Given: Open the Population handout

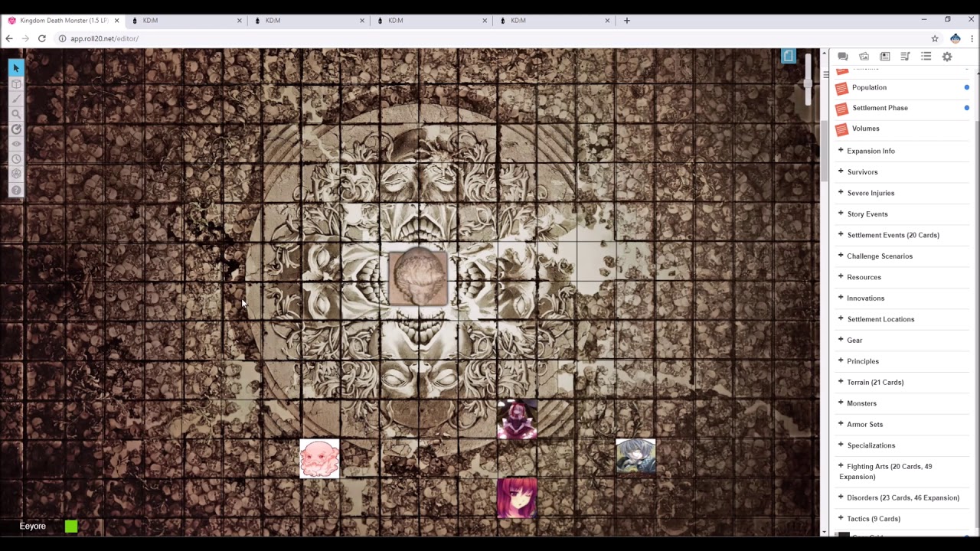Looking at the screenshot, I should (x=869, y=87).
